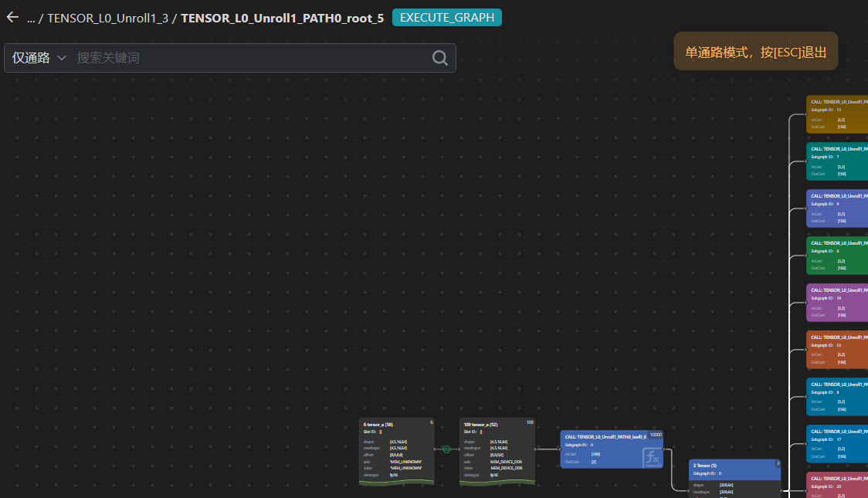The width and height of the screenshot is (868, 498).
Task: Click the single-path mode ESC notification
Action: click(x=755, y=52)
